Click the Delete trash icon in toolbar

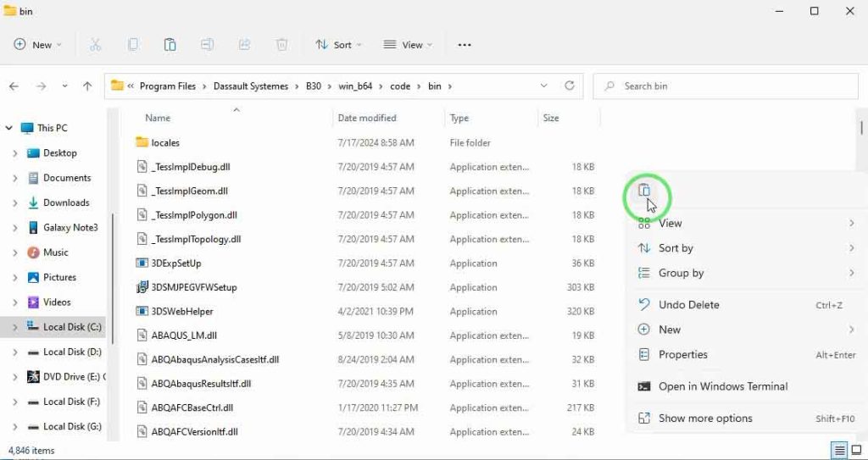pos(282,45)
